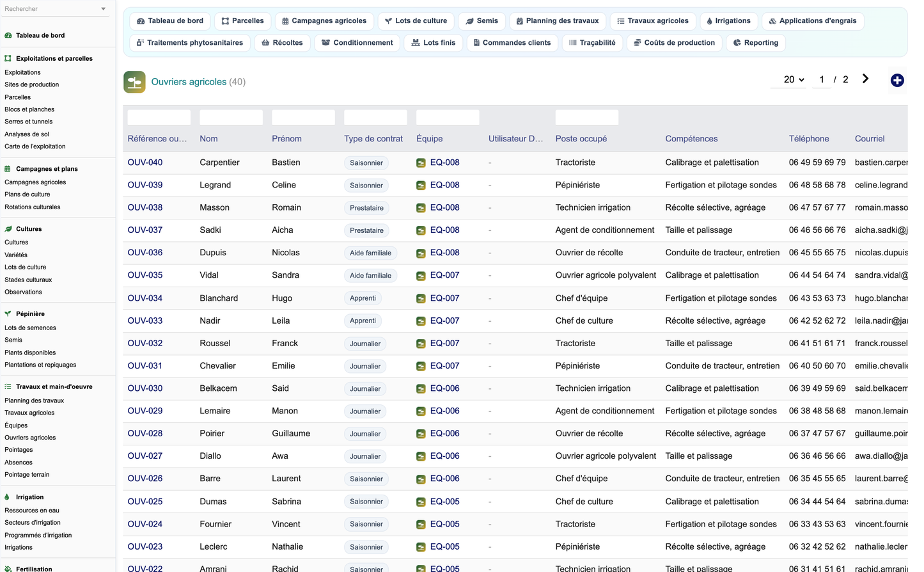Image resolution: width=924 pixels, height=572 pixels.
Task: Click the Récoltes tab basket icon
Action: point(265,43)
